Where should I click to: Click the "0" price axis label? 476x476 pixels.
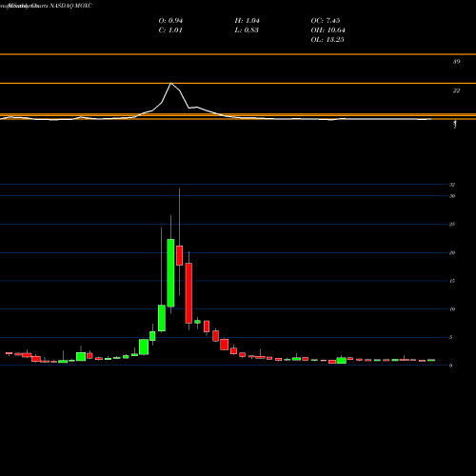(x=450, y=366)
